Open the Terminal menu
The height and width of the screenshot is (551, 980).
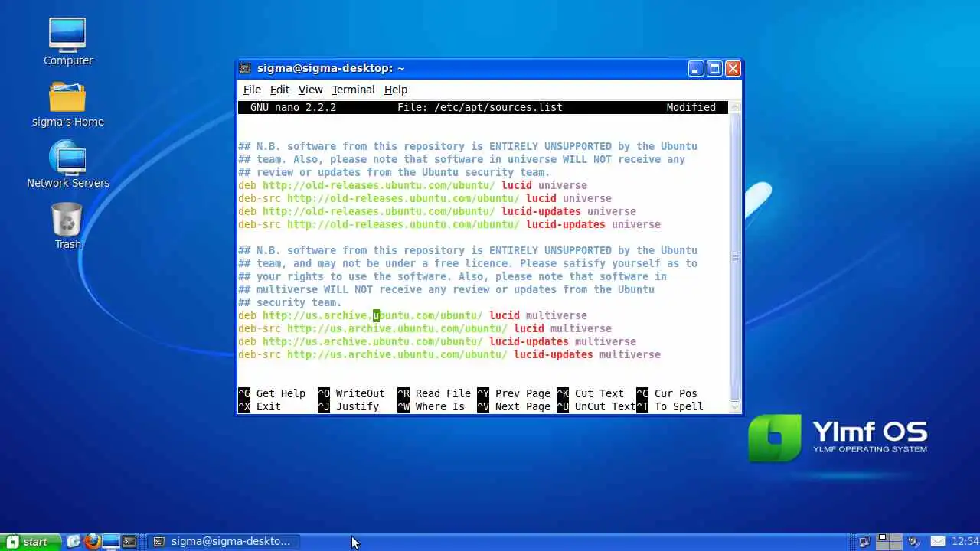click(x=353, y=90)
